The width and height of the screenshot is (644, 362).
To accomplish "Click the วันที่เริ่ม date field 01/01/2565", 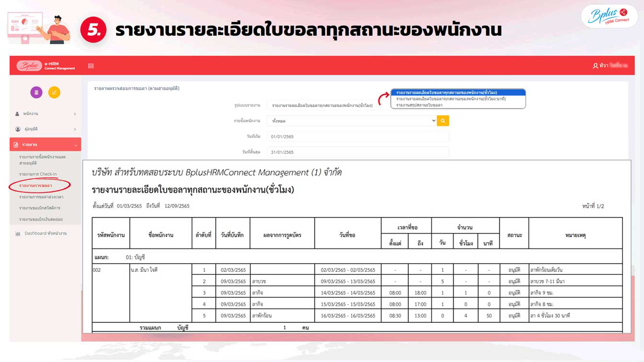I will (x=358, y=137).
